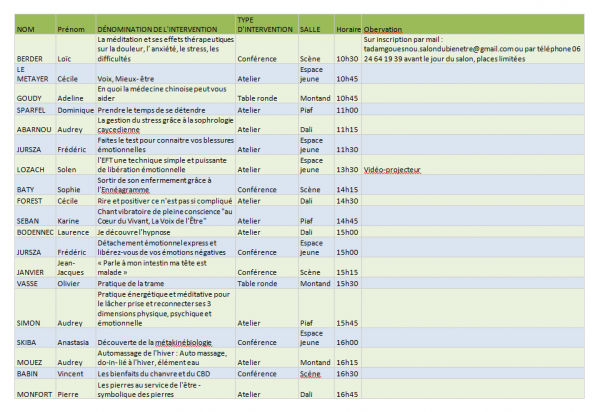This screenshot has width=599, height=412.
Task: Click the NOM column header
Action: [x=35, y=24]
